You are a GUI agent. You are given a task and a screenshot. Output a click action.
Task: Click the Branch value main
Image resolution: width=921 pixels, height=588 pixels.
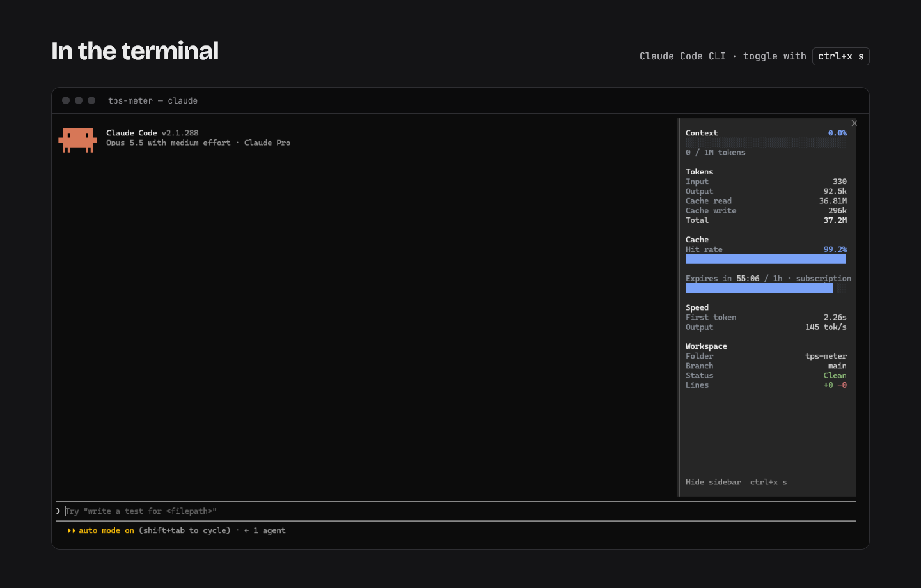pos(837,366)
